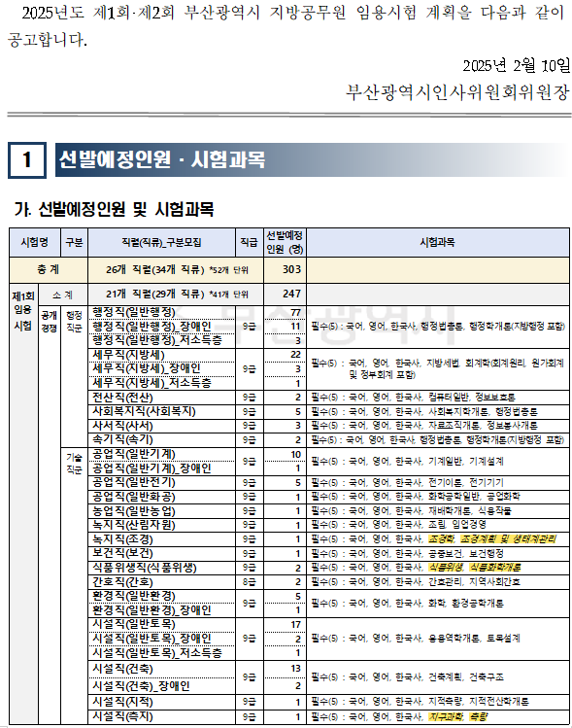Click subjects '기계일반, 기계설계'
The image size is (572, 728).
coord(466,462)
